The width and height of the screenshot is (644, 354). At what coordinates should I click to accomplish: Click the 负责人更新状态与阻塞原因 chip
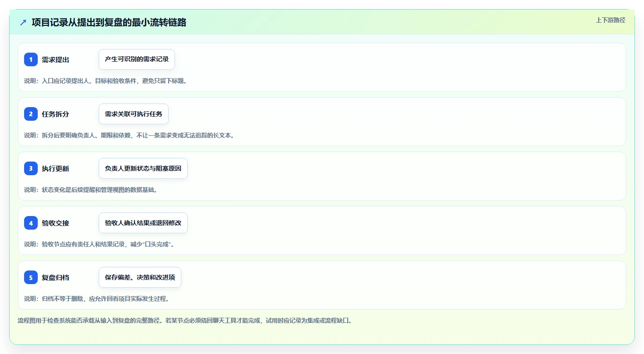(x=143, y=168)
